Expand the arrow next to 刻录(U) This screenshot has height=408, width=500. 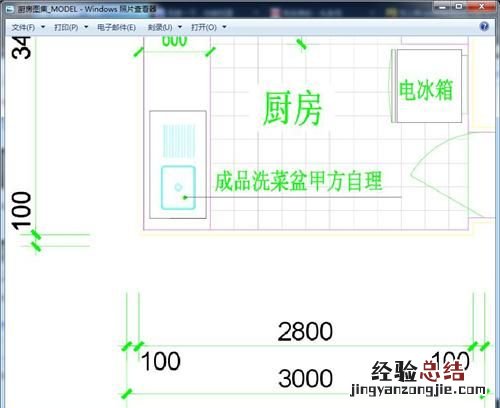point(180,27)
